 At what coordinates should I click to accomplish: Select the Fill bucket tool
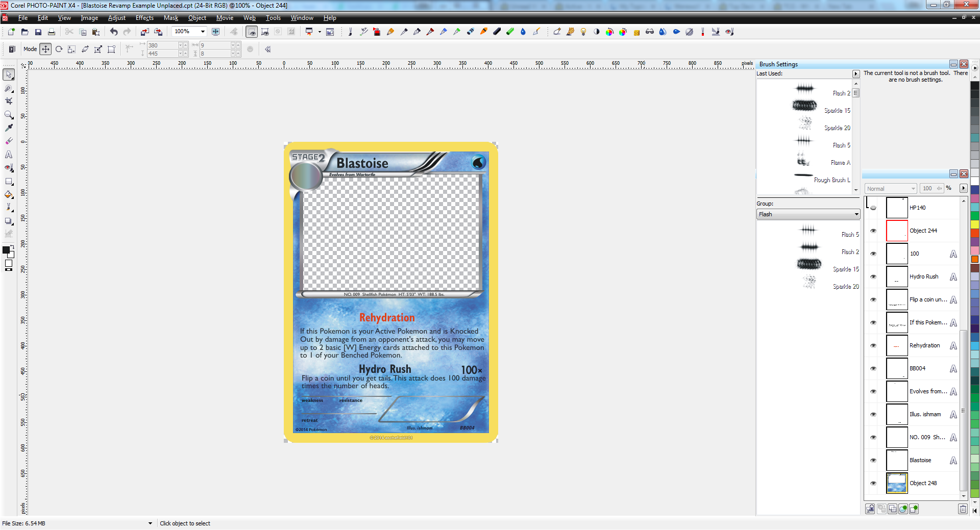[9, 194]
